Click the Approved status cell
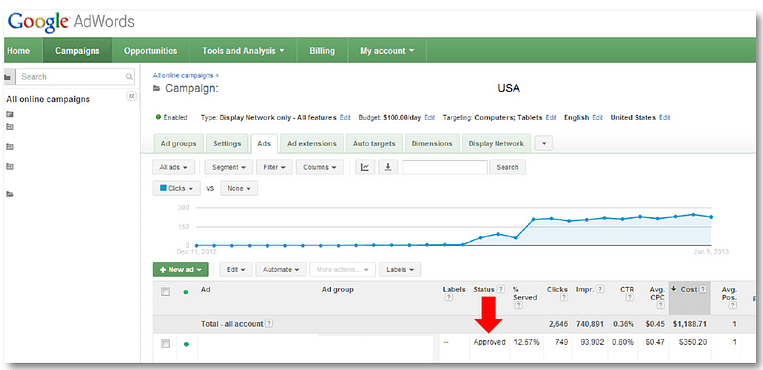 (x=490, y=342)
